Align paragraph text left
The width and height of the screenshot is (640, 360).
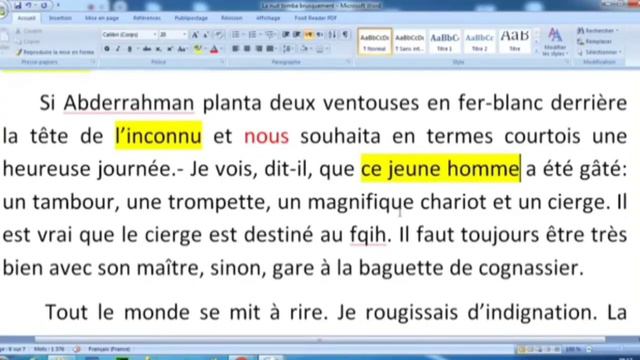point(235,49)
